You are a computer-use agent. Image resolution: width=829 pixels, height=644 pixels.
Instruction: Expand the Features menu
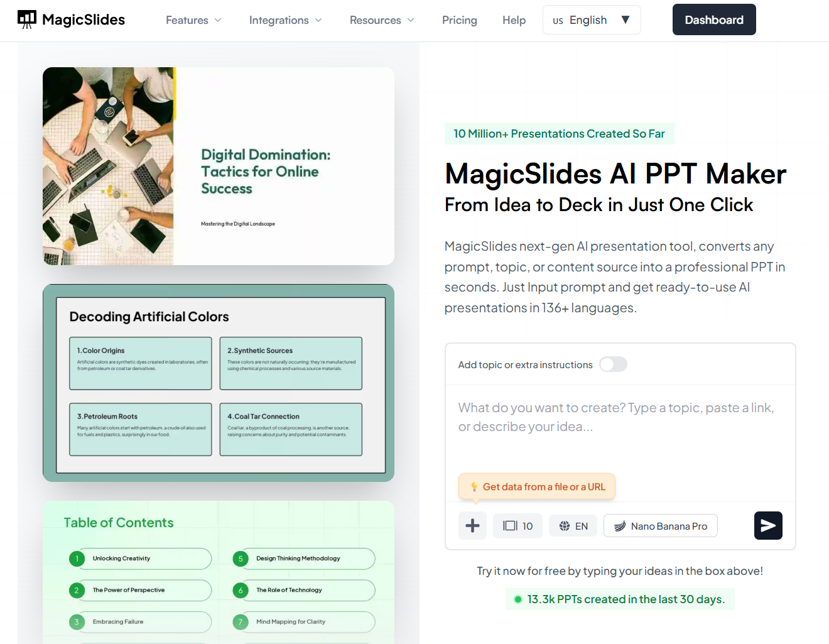[193, 20]
